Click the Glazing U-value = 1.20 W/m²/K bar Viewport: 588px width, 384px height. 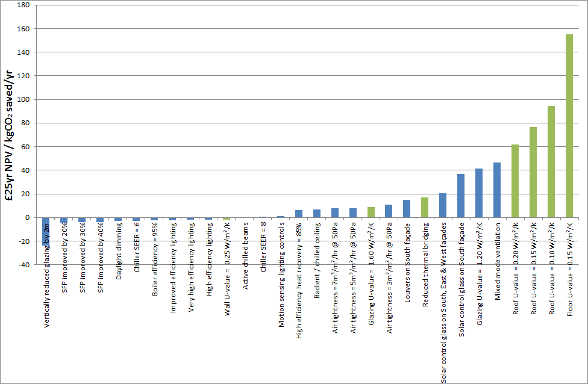point(480,193)
